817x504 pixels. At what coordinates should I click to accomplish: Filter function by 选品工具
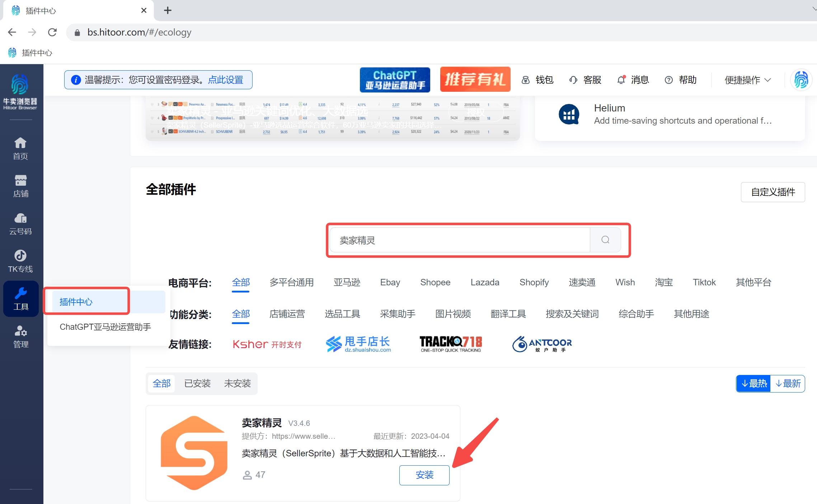pyautogui.click(x=342, y=314)
